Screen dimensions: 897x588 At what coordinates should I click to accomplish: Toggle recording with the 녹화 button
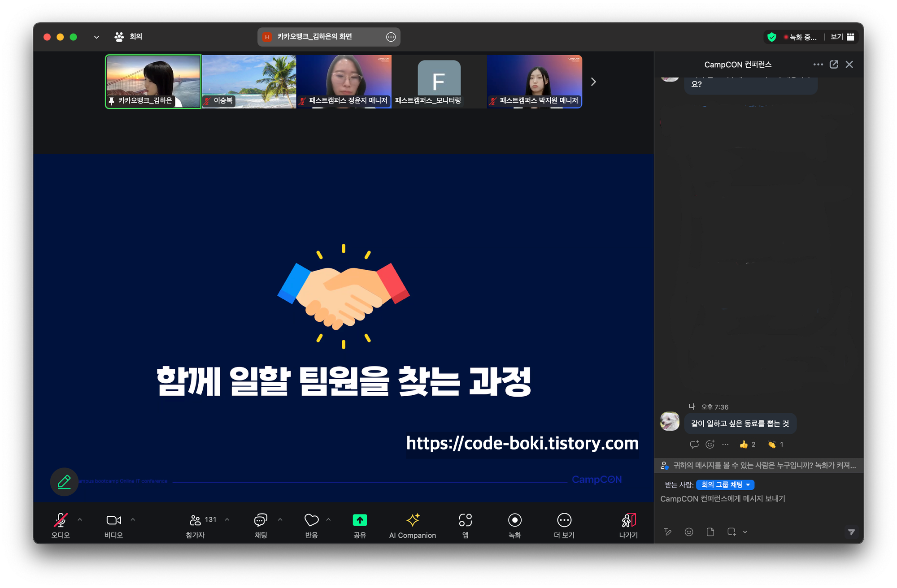click(514, 520)
